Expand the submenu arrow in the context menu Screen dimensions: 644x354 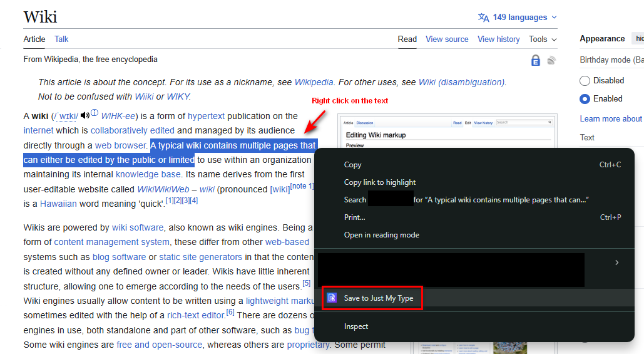click(616, 263)
